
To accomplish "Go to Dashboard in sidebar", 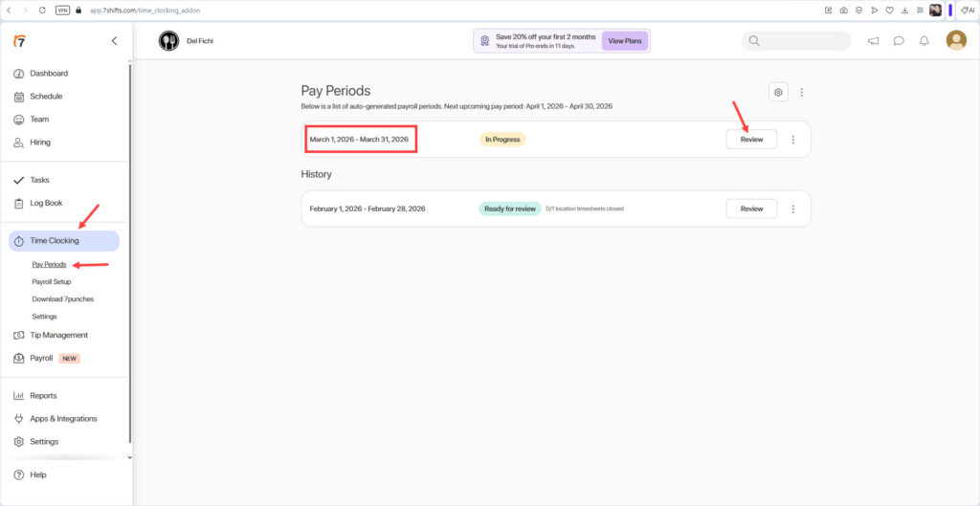I will pos(49,74).
